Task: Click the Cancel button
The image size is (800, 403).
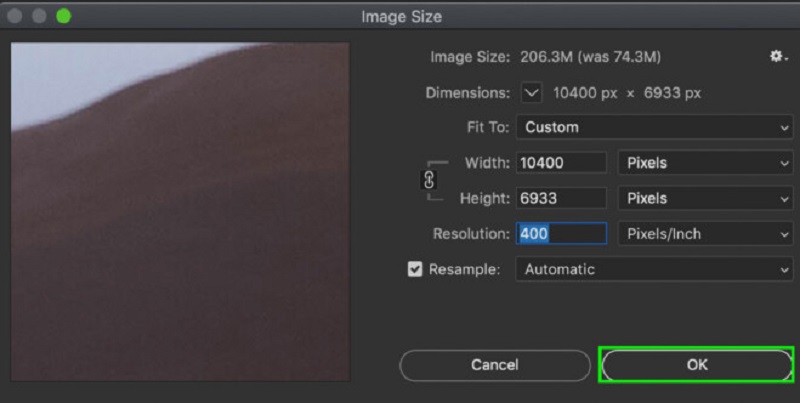Action: pyautogui.click(x=494, y=365)
